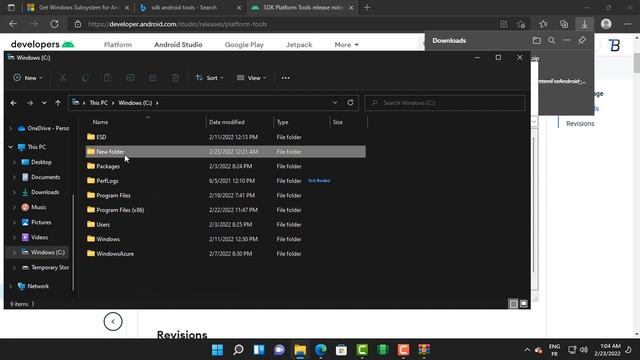Open Android Studio menu on developers site
Image resolution: width=640 pixels, height=360 pixels.
178,44
